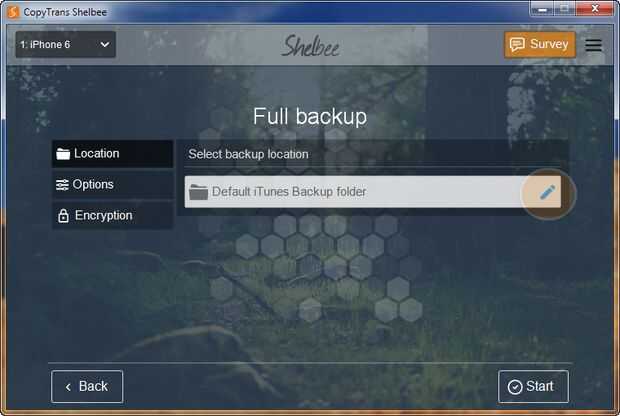Click the circled checkmark icon on Start
The height and width of the screenshot is (416, 620).
coord(515,387)
